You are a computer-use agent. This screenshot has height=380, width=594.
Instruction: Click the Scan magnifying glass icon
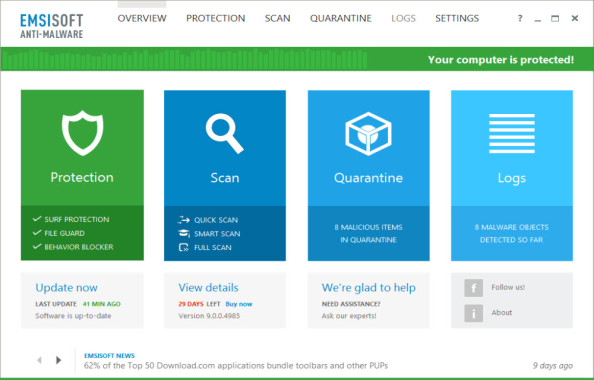[224, 133]
